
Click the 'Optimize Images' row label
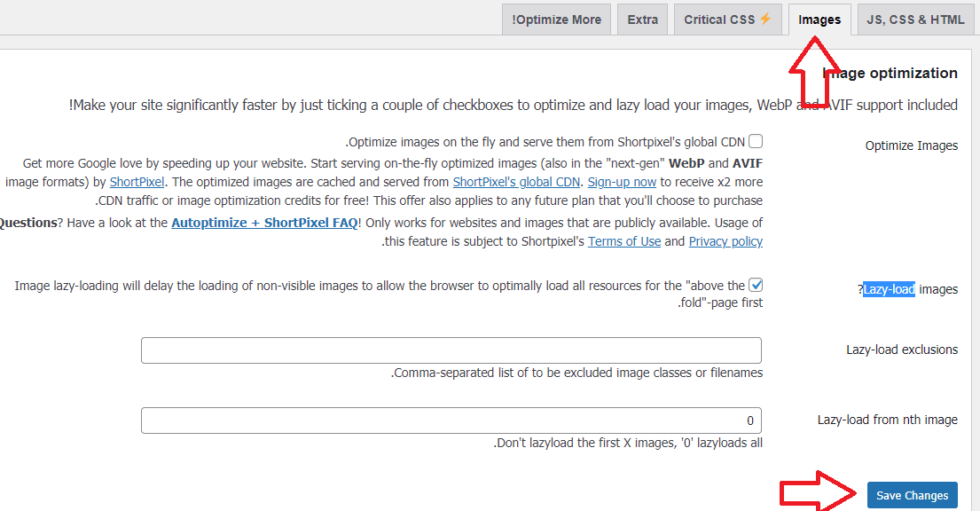(x=911, y=145)
